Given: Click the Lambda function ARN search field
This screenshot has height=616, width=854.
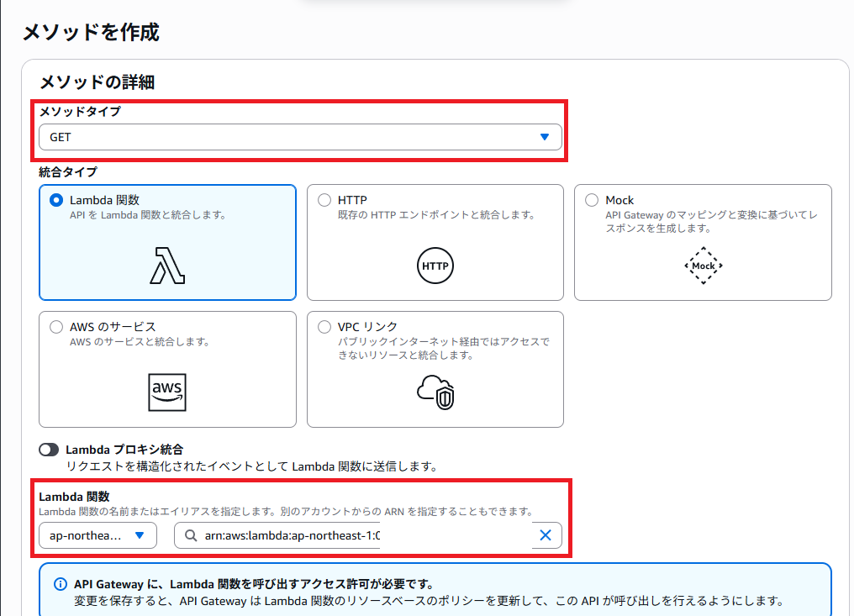Looking at the screenshot, I should pyautogui.click(x=367, y=535).
